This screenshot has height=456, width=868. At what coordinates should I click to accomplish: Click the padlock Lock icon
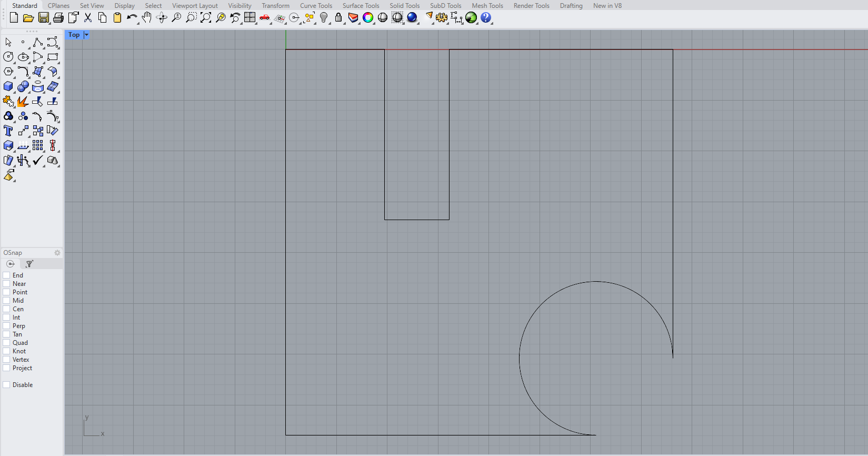pyautogui.click(x=338, y=18)
